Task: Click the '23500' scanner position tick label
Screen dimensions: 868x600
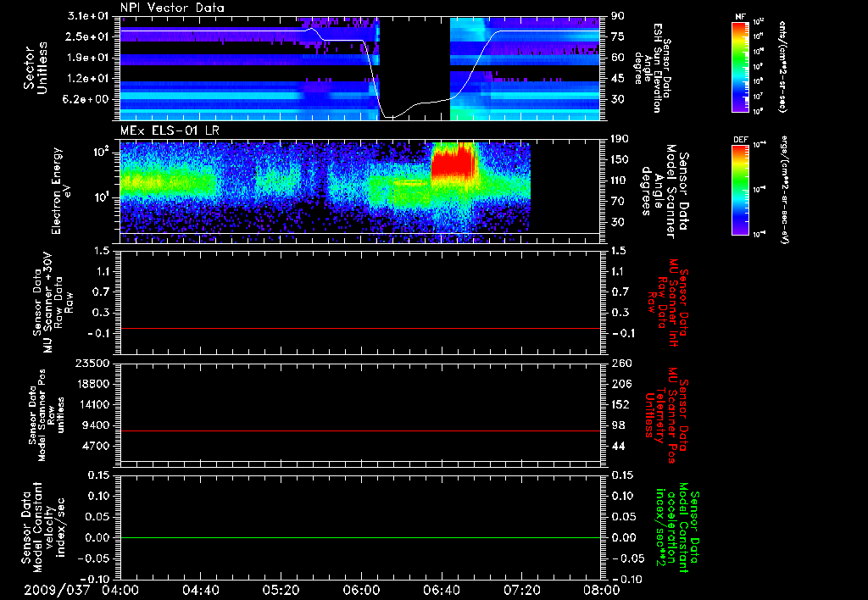Action: (92, 363)
